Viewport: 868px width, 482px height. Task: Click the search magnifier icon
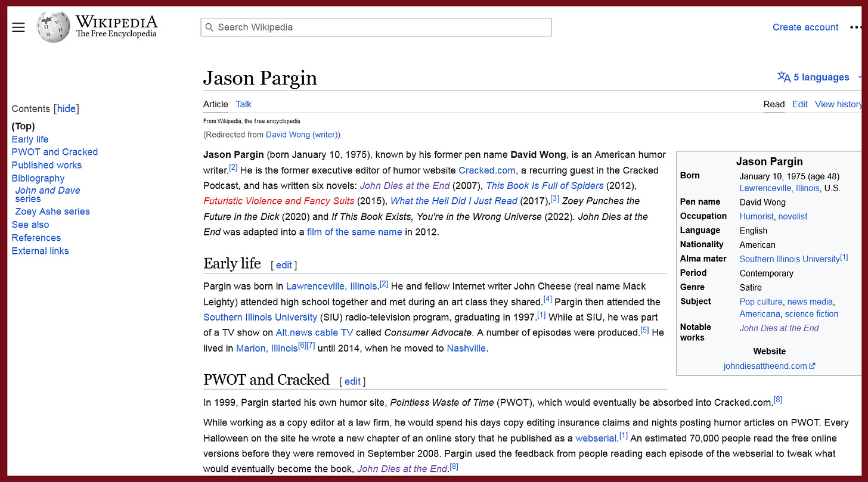coord(209,27)
